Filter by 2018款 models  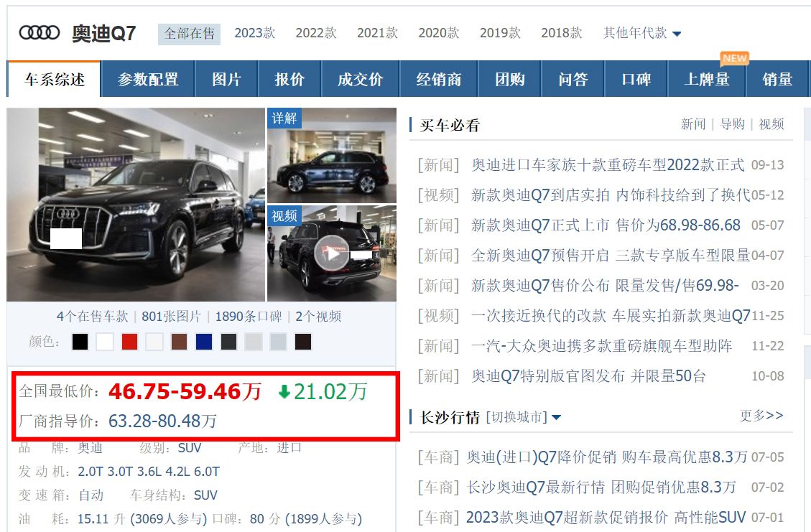pos(562,33)
